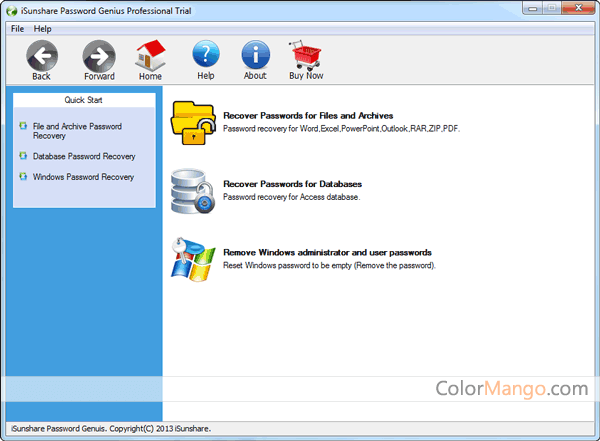Click the Quick Start panel header
The width and height of the screenshot is (600, 441).
pos(84,100)
